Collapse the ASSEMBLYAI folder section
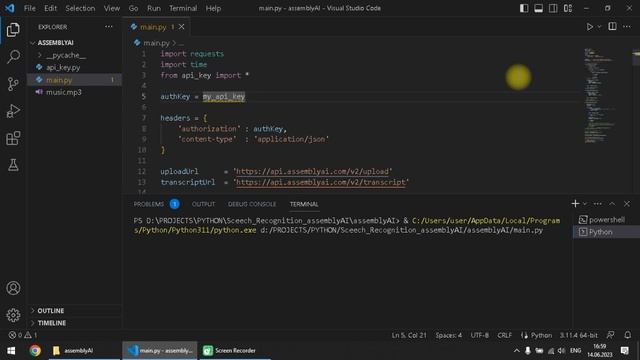 [x=56, y=42]
